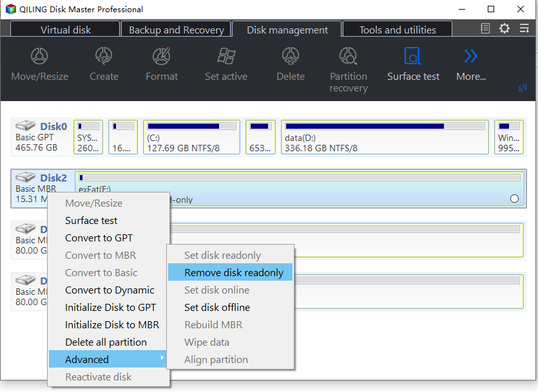Click the refresh icon under toolbar

tap(523, 88)
